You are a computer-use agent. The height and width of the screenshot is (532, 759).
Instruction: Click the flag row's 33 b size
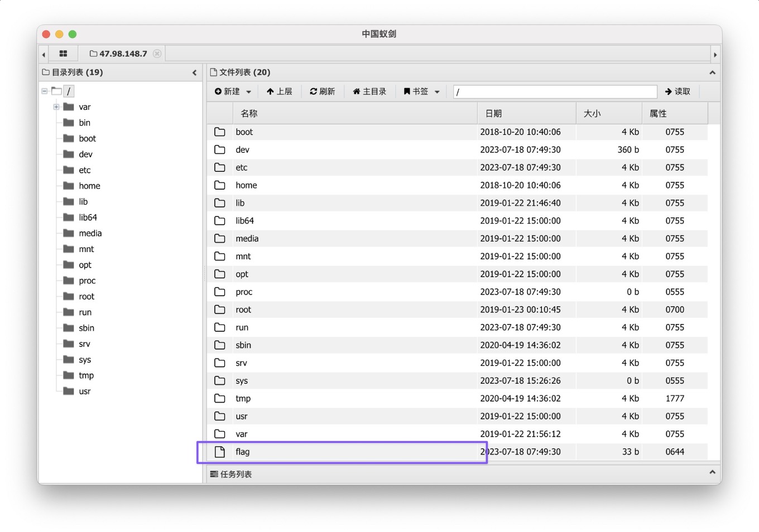(x=631, y=452)
